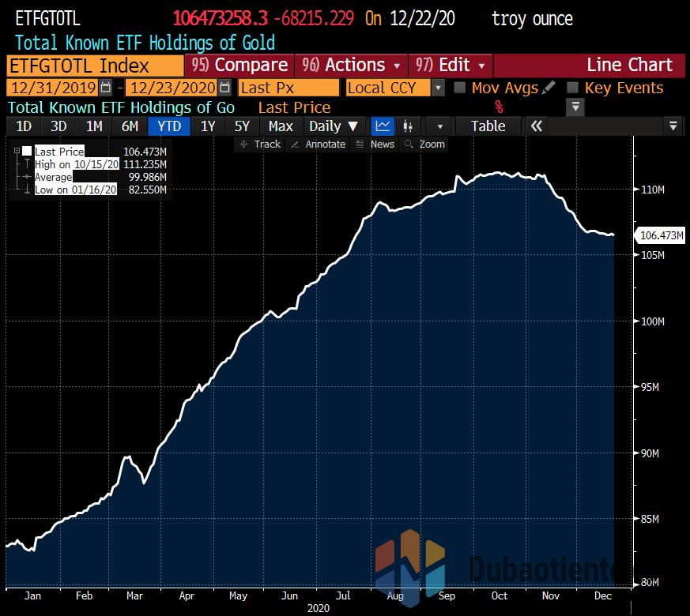This screenshot has height=616, width=690.
Task: Click the Last Px field
Action: pyautogui.click(x=288, y=88)
